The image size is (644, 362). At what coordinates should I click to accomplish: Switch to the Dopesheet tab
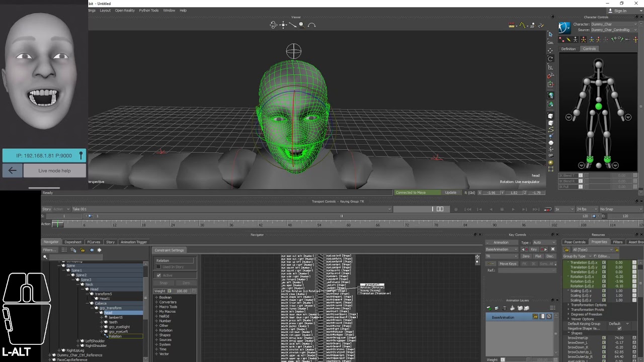[x=73, y=242]
